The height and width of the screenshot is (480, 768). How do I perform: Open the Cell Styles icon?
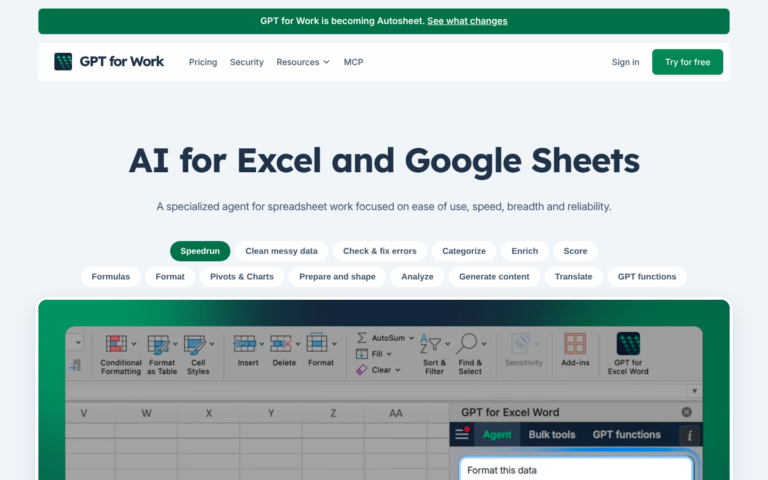(195, 344)
